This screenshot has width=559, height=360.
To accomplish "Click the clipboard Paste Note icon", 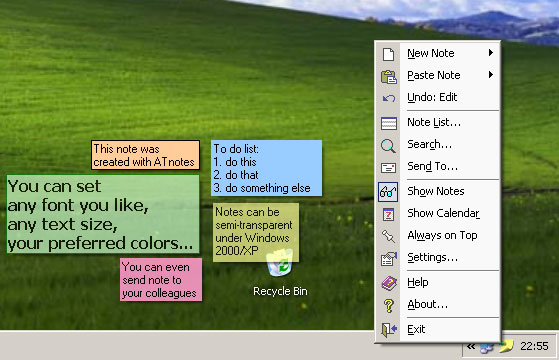I will (x=388, y=76).
